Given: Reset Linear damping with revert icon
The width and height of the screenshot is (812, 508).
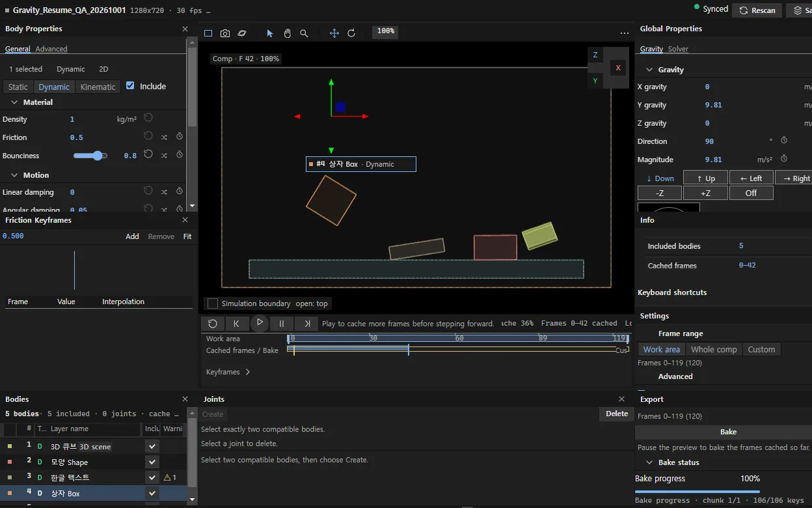Looking at the screenshot, I should (x=148, y=191).
